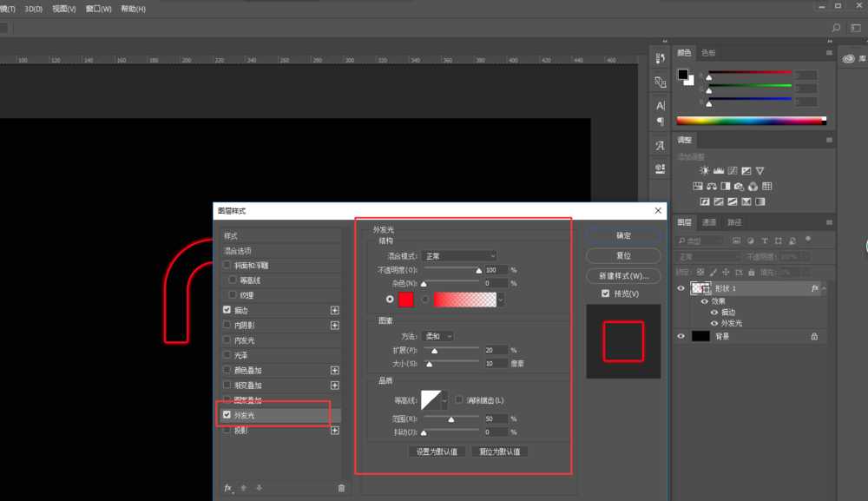Open the 方法 technique dropdown
This screenshot has width=868, height=501.
coord(438,336)
